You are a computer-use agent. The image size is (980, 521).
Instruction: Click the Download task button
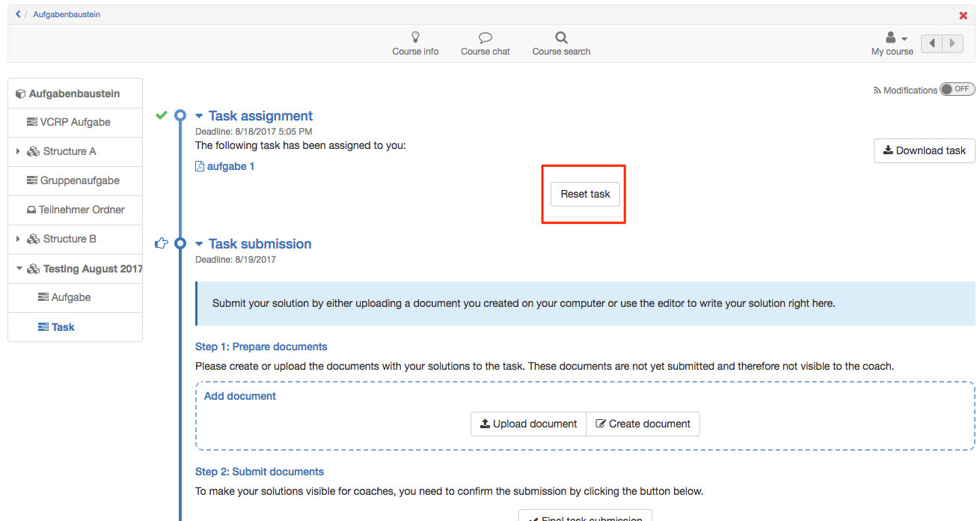point(924,150)
